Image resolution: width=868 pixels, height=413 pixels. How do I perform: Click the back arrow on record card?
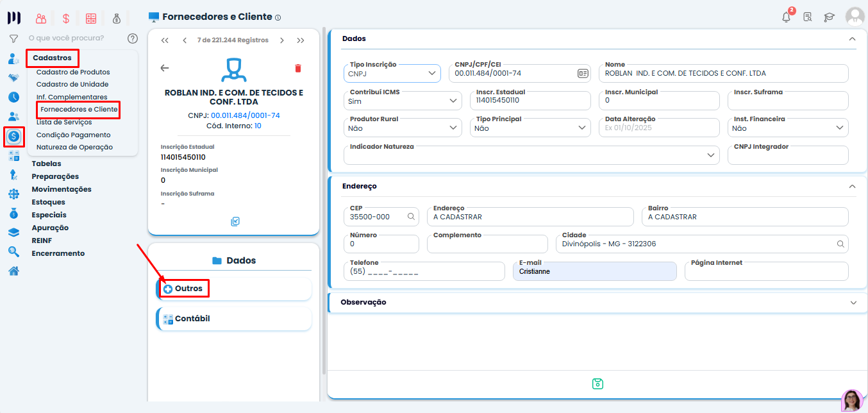165,68
